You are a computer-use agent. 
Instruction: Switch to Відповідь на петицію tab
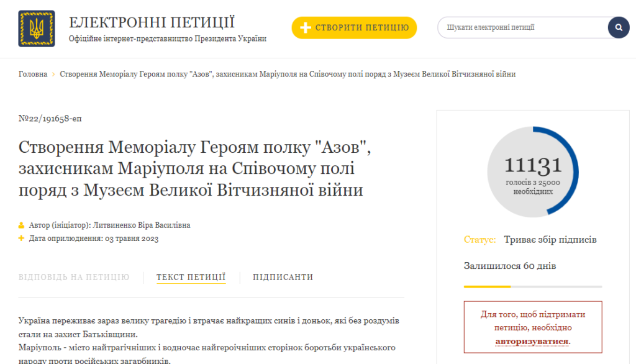[74, 277]
